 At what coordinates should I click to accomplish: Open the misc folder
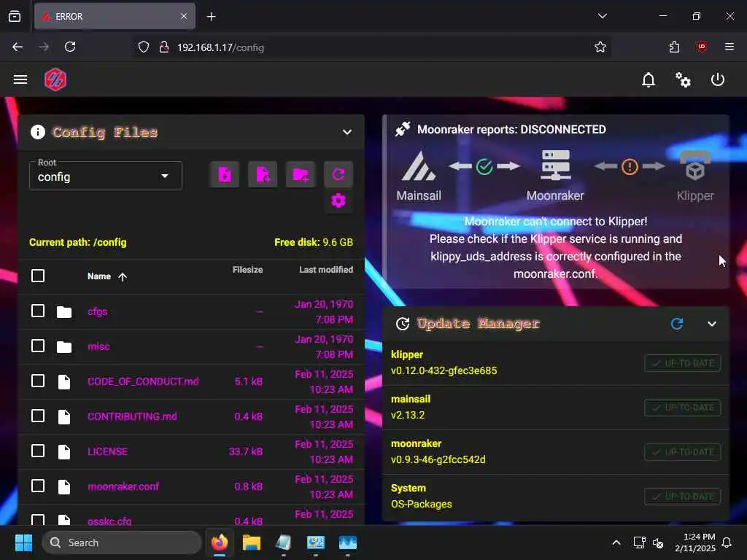(98, 346)
